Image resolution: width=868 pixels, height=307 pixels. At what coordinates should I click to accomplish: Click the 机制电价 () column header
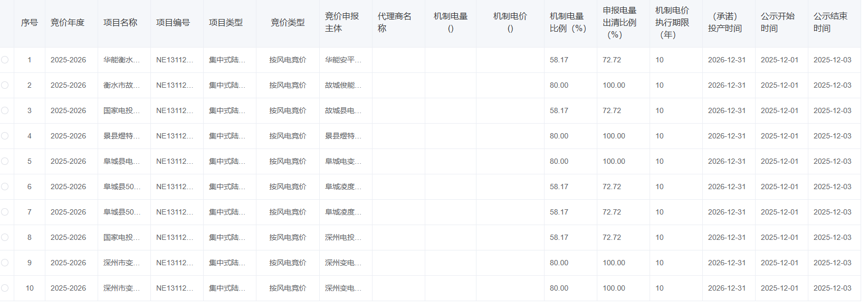(510, 23)
